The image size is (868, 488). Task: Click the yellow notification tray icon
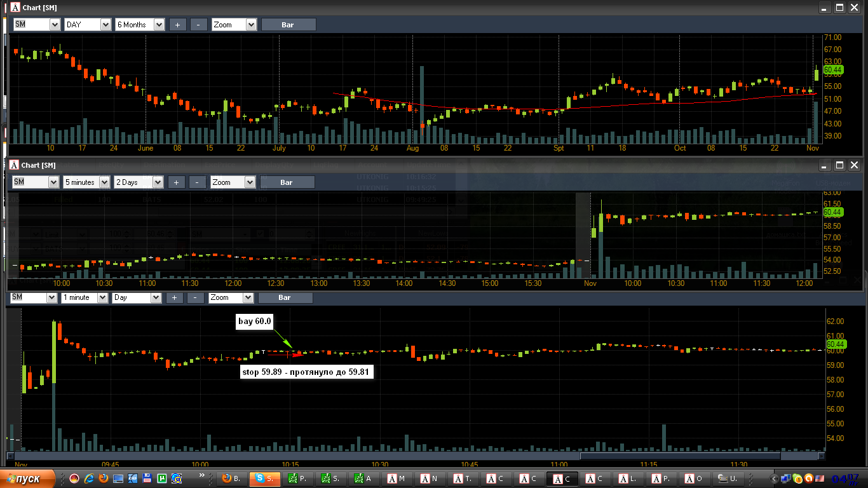pyautogui.click(x=797, y=479)
